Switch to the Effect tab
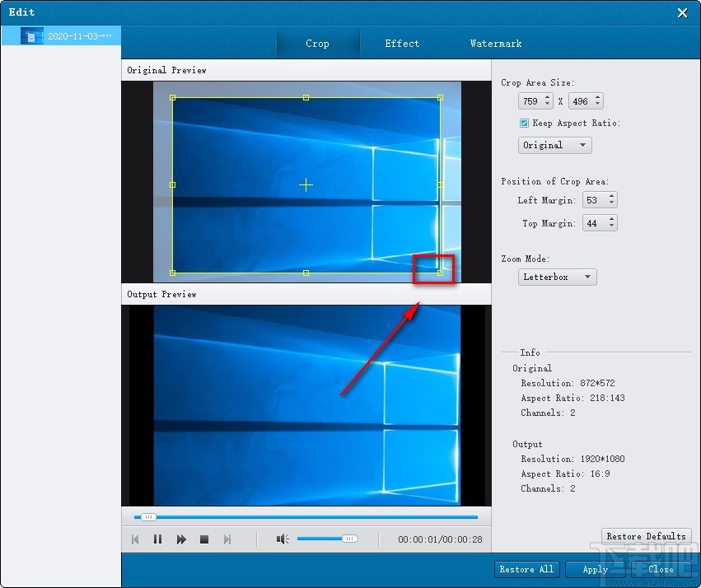701x588 pixels. (402, 44)
